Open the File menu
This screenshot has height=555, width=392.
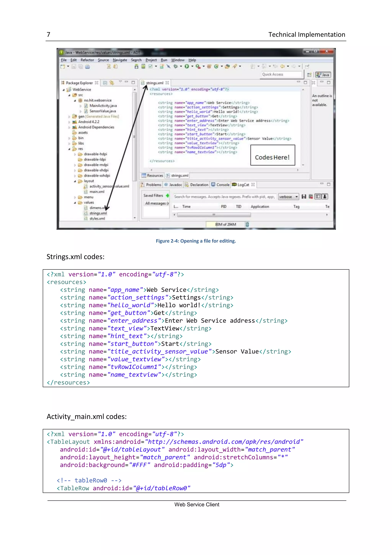coord(64,60)
